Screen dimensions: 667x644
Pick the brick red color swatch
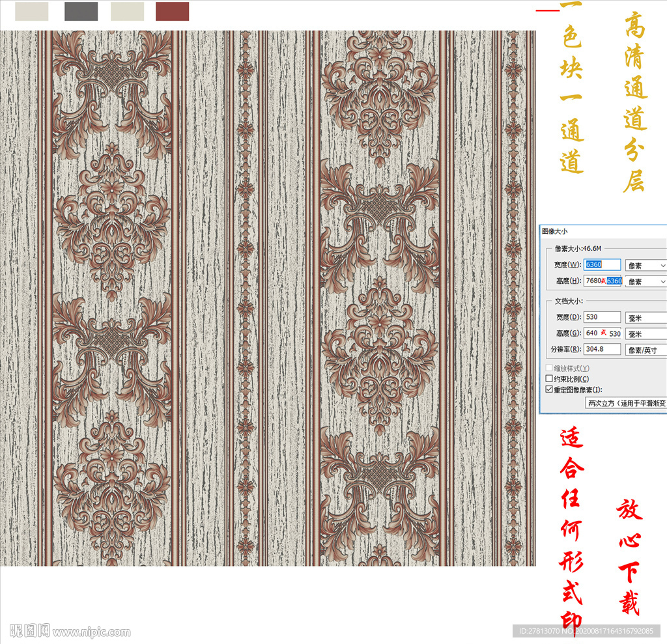pyautogui.click(x=172, y=12)
